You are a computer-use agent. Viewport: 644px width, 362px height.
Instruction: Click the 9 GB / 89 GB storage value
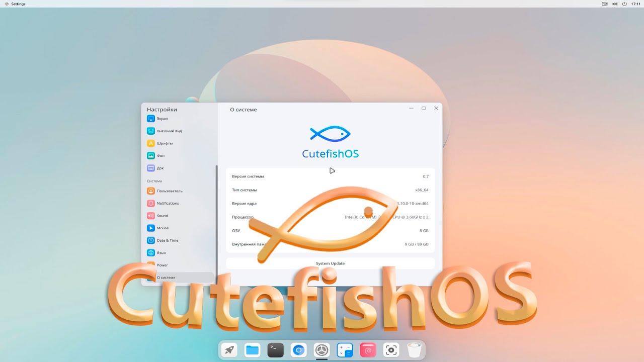(417, 244)
